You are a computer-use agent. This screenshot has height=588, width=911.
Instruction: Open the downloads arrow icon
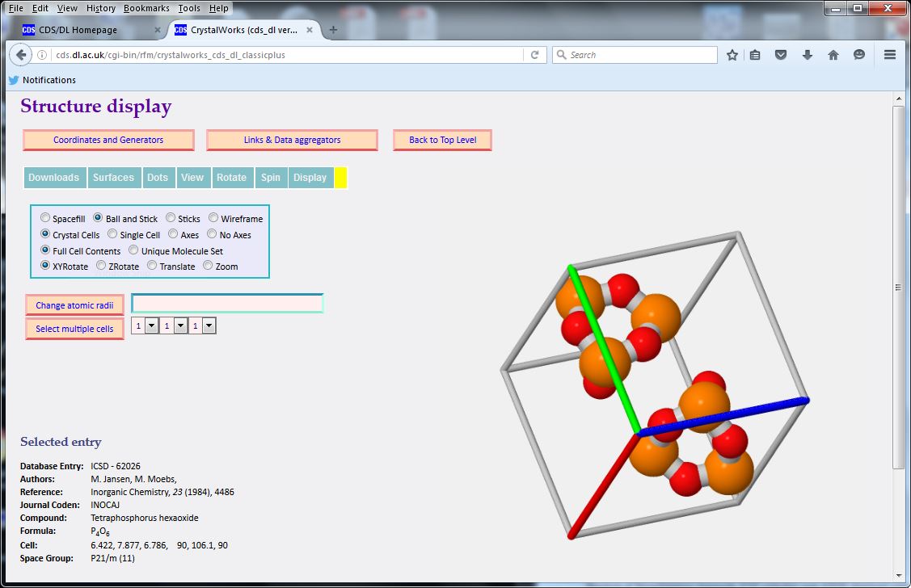807,55
